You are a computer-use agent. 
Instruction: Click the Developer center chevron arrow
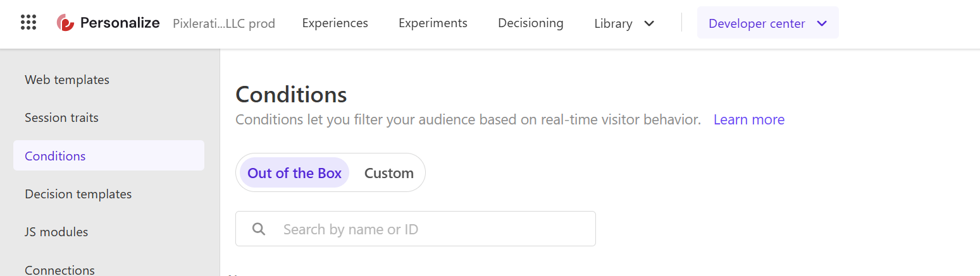(822, 23)
